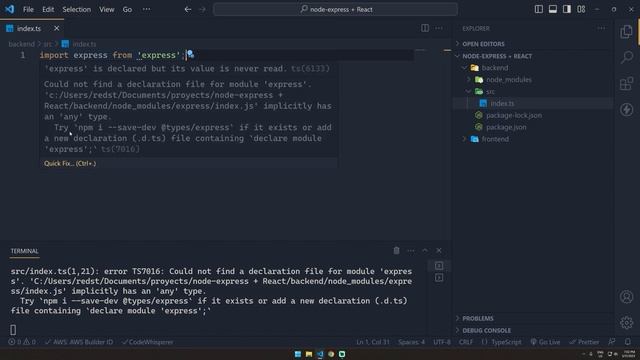Open the Go menu
This screenshot has height=360, width=640.
pyautogui.click(x=127, y=9)
